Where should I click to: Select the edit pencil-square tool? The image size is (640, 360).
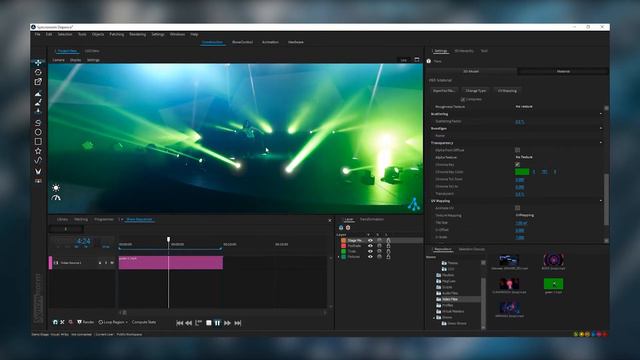38,82
